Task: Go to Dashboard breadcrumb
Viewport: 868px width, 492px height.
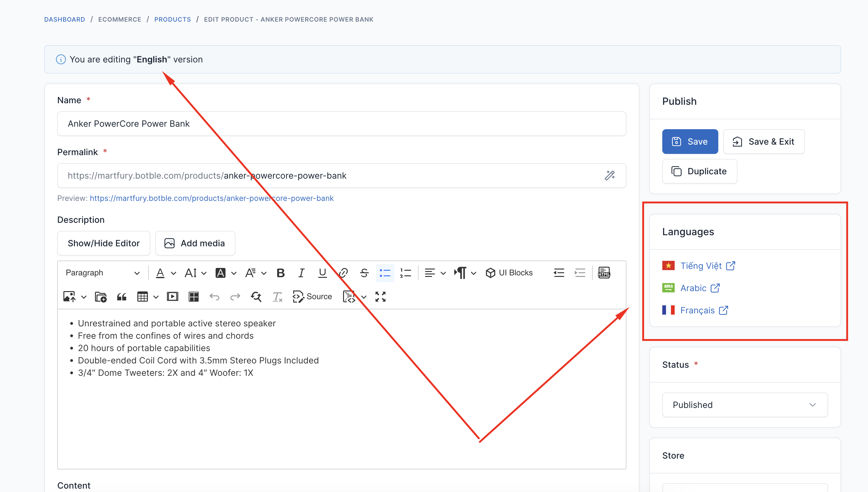Action: coord(65,19)
